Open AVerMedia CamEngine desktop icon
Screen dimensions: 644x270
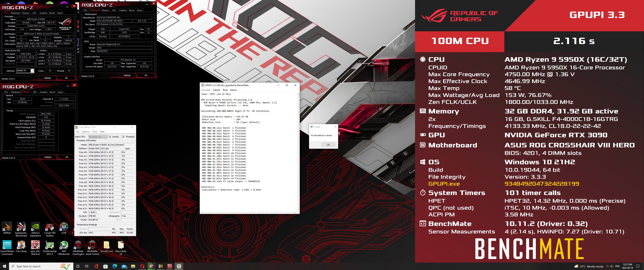point(78,248)
